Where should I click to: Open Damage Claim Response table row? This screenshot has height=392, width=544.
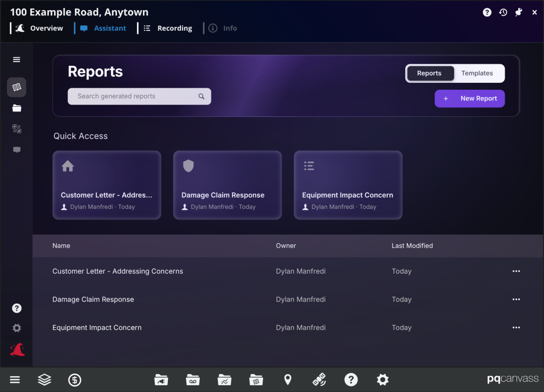pyautogui.click(x=288, y=300)
